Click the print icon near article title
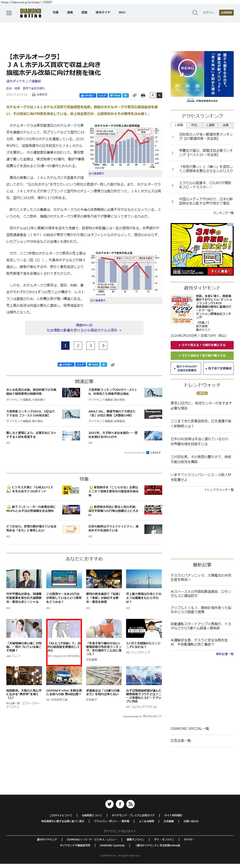 [143, 95]
